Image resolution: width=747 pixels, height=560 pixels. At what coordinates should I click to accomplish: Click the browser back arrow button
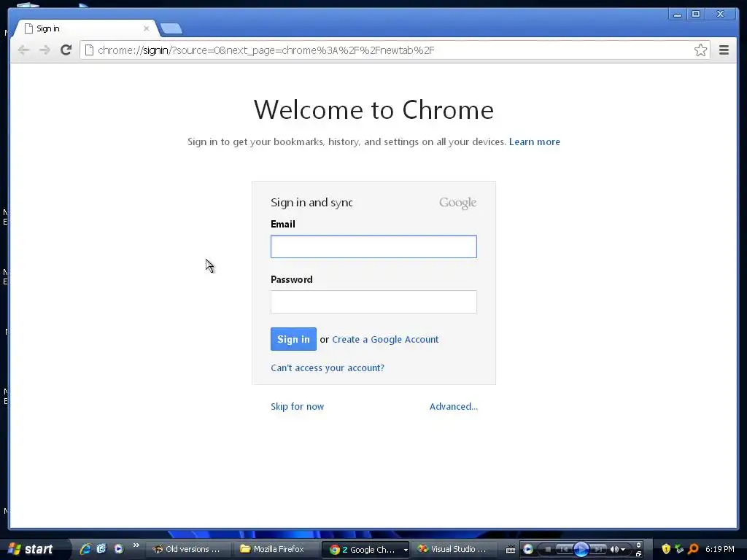tap(23, 50)
